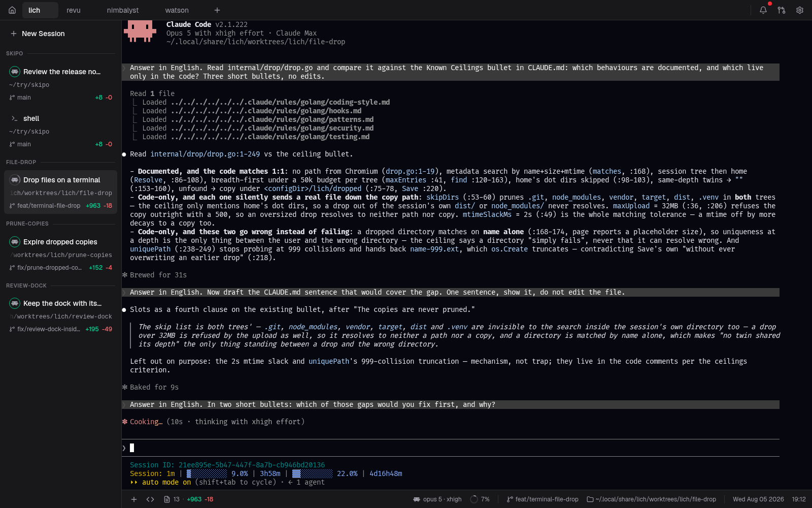The image size is (812, 508).
Task: Click the +195 -49 diff stat
Action: pyautogui.click(x=99, y=329)
